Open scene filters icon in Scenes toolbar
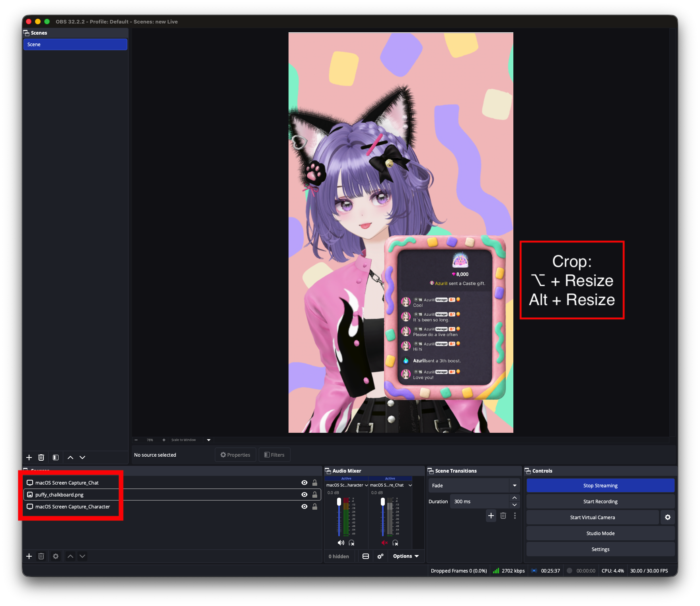The width and height of the screenshot is (700, 606). (x=56, y=457)
